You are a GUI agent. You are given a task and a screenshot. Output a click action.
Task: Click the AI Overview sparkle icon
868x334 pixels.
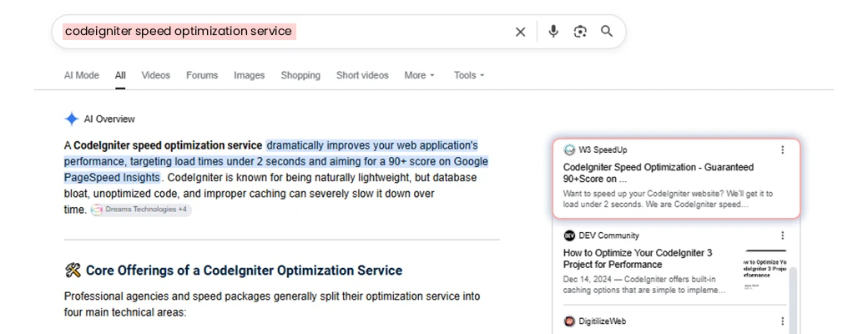(x=72, y=119)
